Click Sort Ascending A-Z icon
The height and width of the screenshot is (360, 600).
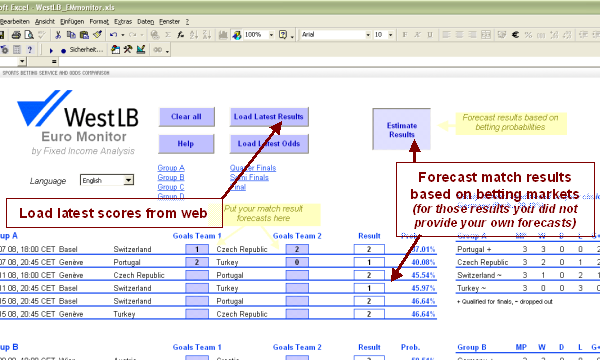click(x=194, y=35)
